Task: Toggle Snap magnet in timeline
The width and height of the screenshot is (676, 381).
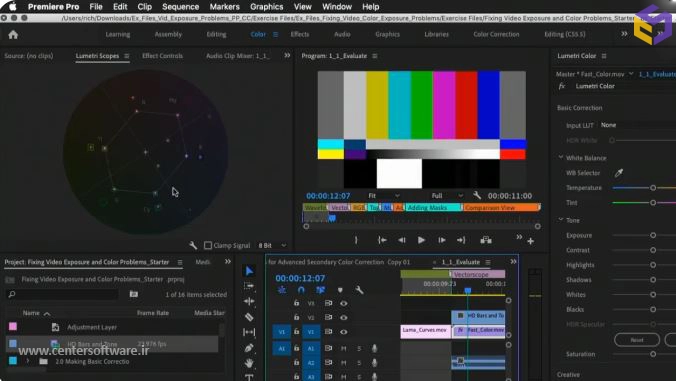Action: pos(301,290)
